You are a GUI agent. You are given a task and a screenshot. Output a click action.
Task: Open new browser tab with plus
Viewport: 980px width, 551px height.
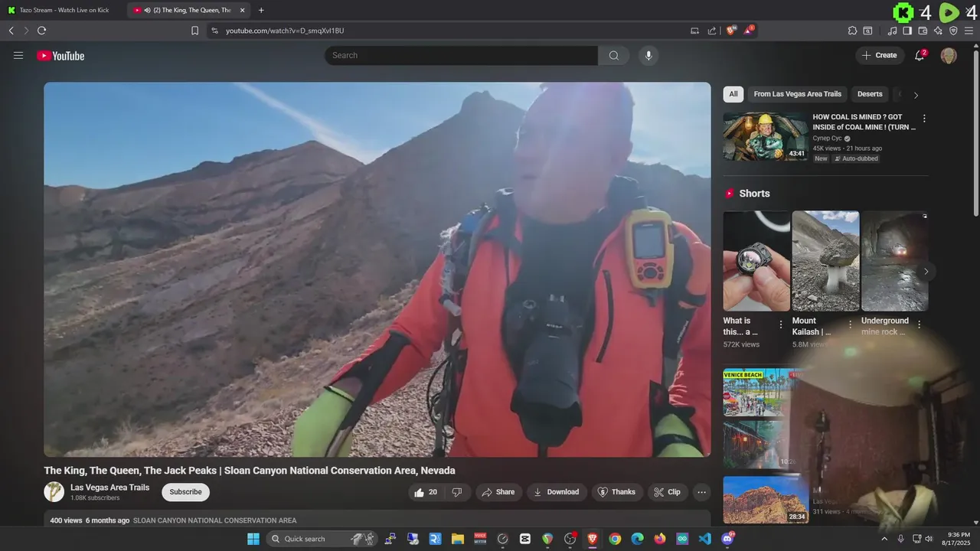pos(261,10)
